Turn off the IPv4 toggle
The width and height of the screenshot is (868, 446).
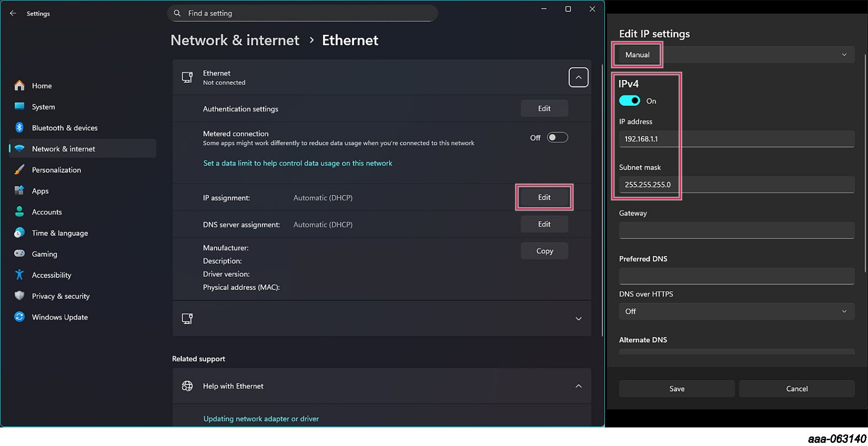[x=630, y=100]
